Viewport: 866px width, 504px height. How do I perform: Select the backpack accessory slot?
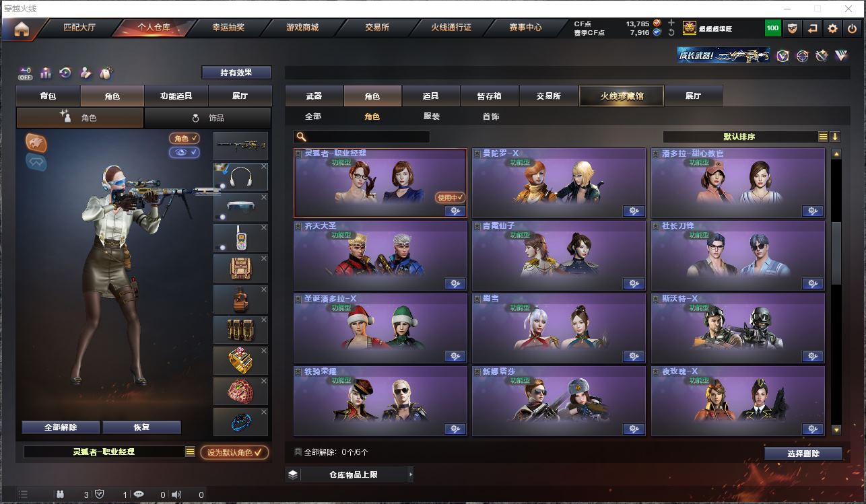(x=240, y=268)
